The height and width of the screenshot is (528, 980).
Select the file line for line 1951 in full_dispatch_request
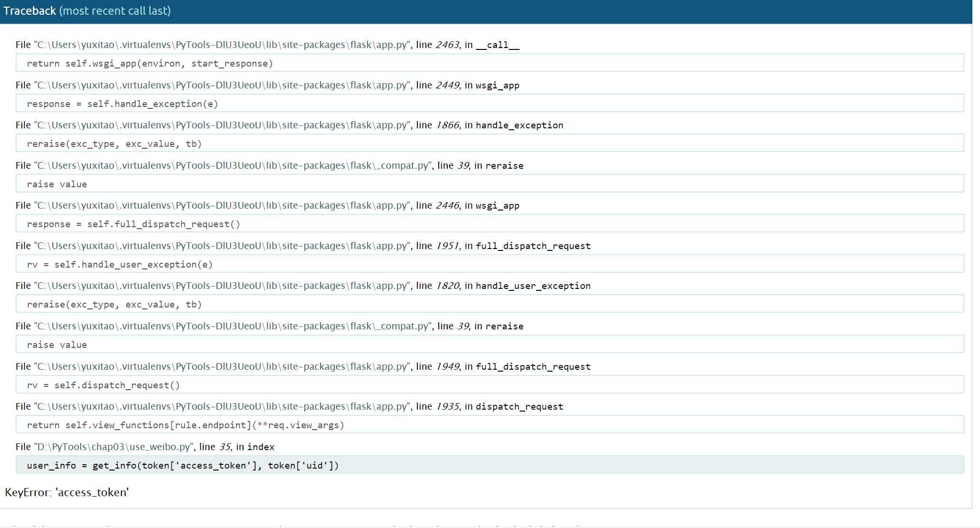point(303,246)
